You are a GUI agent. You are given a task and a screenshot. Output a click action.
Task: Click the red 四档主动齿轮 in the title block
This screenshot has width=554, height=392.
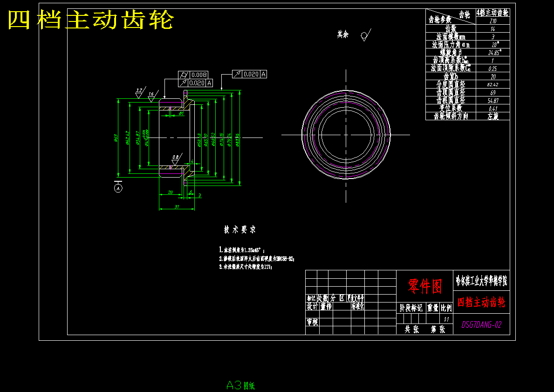pyautogui.click(x=481, y=302)
